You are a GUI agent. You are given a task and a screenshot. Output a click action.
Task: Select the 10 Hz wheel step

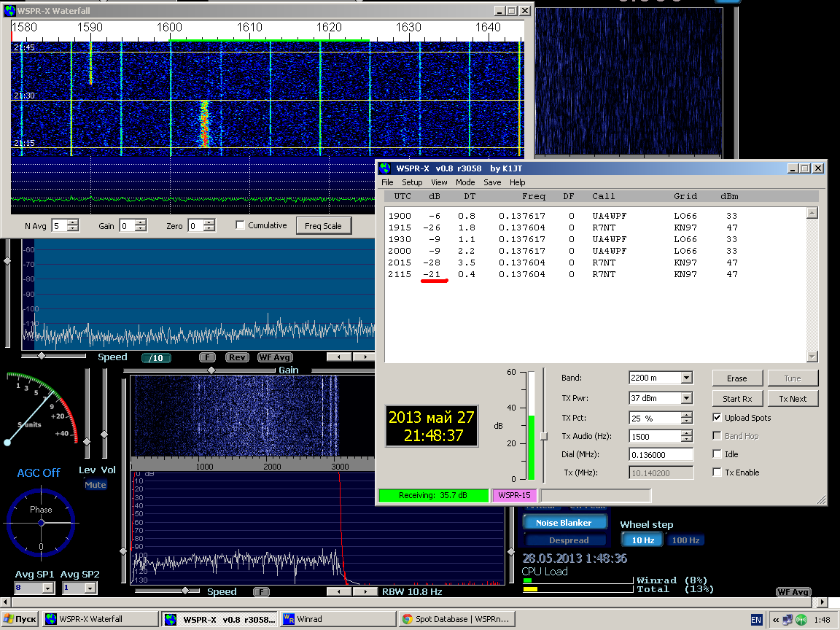click(x=642, y=540)
